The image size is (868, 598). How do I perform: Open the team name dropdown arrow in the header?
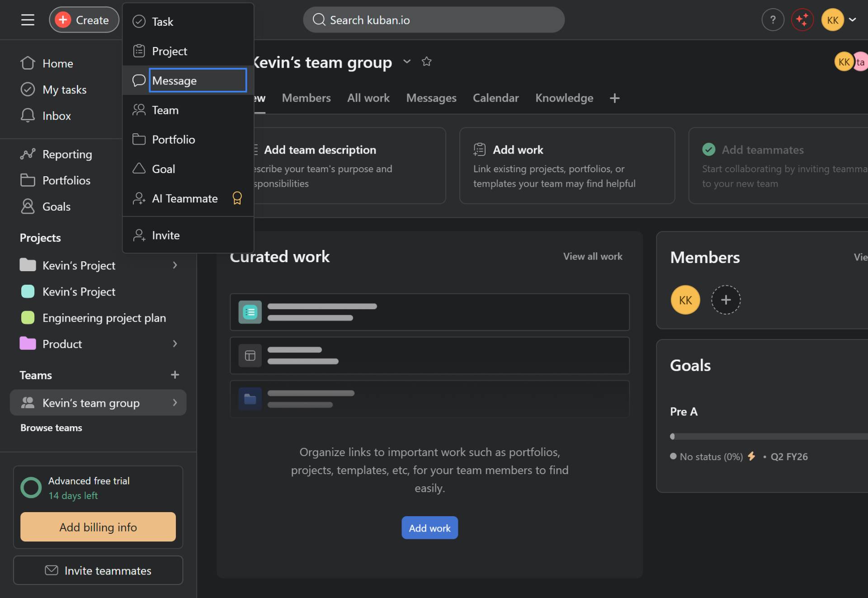[407, 61]
